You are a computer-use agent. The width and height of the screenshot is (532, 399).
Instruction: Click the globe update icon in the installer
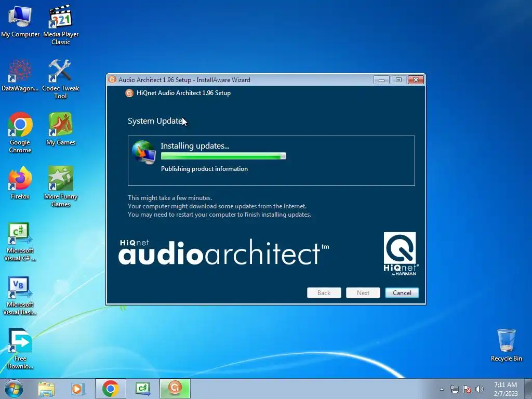point(144,152)
